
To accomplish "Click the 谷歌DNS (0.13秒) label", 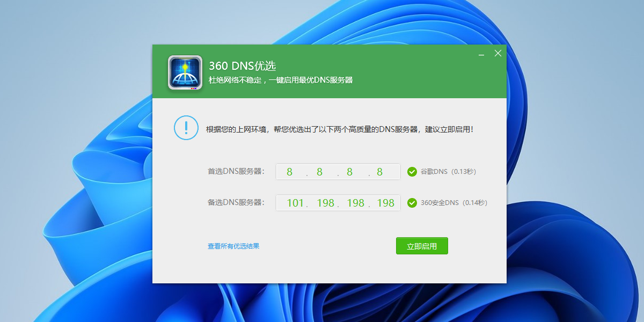I will [x=448, y=172].
